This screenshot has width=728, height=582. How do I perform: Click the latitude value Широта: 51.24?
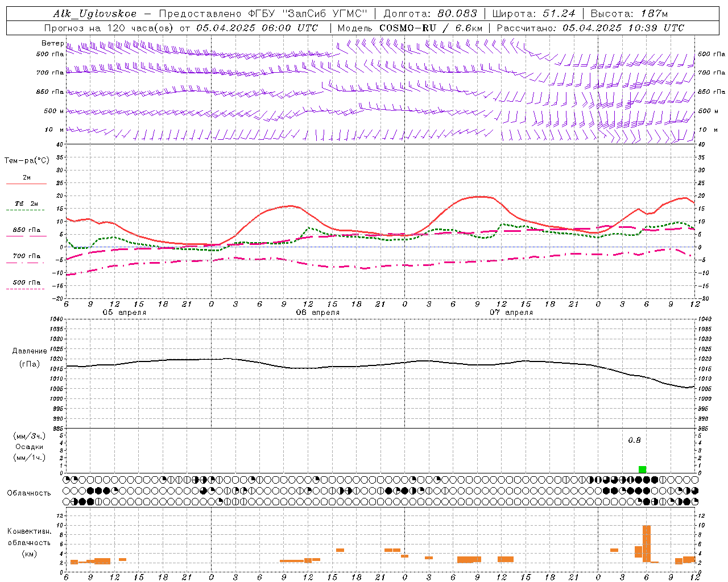533,14
